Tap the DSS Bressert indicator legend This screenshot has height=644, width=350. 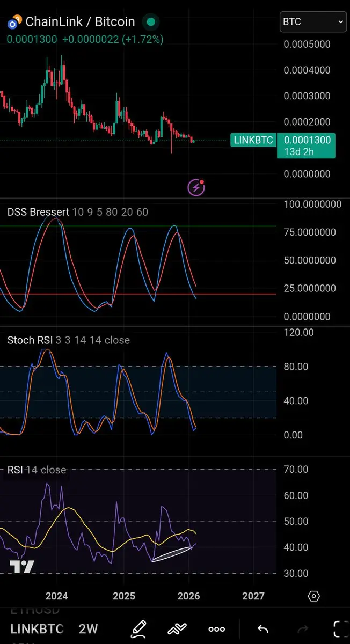coord(78,212)
